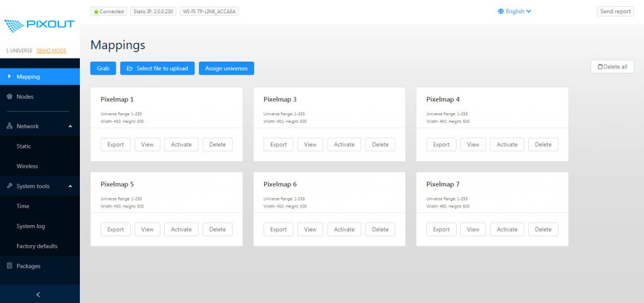The height and width of the screenshot is (303, 644).
Task: Export Pixelmap 7
Action: [x=441, y=229]
